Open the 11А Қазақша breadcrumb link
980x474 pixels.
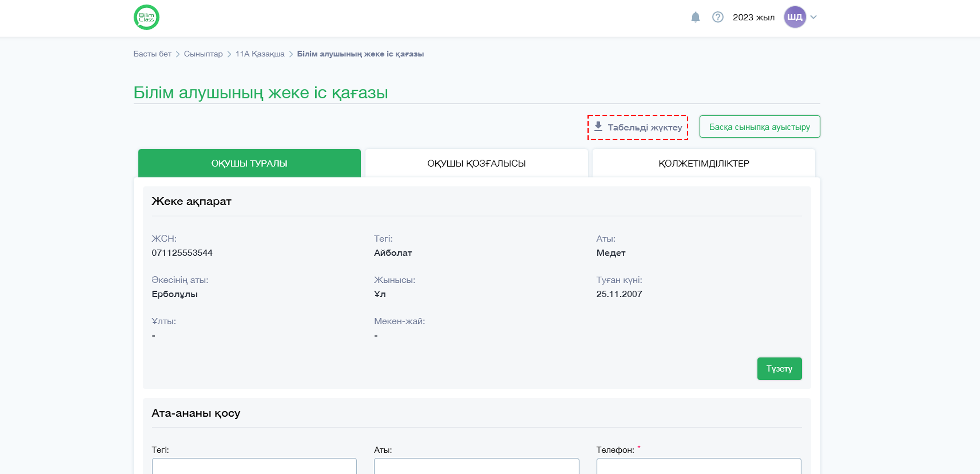pyautogui.click(x=260, y=54)
